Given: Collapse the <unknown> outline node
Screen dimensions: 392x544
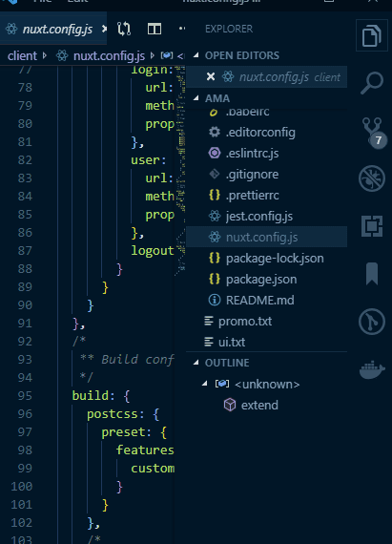Looking at the screenshot, I should (204, 384).
